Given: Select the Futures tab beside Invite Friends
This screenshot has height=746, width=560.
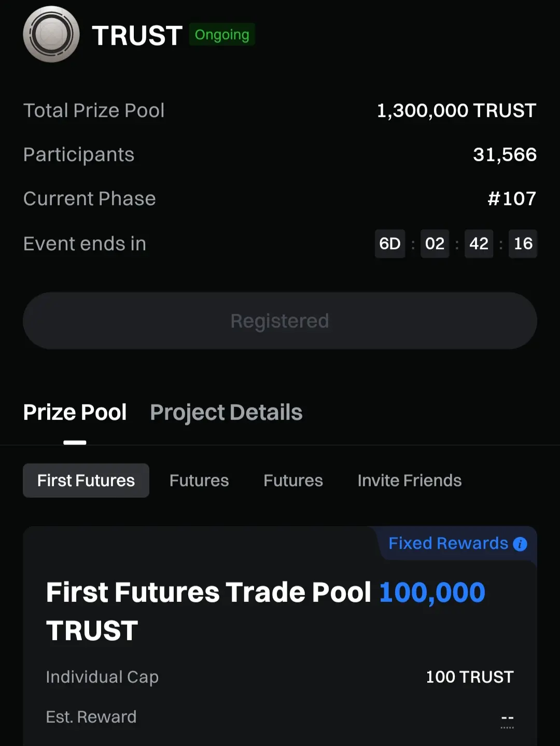Looking at the screenshot, I should (x=293, y=481).
